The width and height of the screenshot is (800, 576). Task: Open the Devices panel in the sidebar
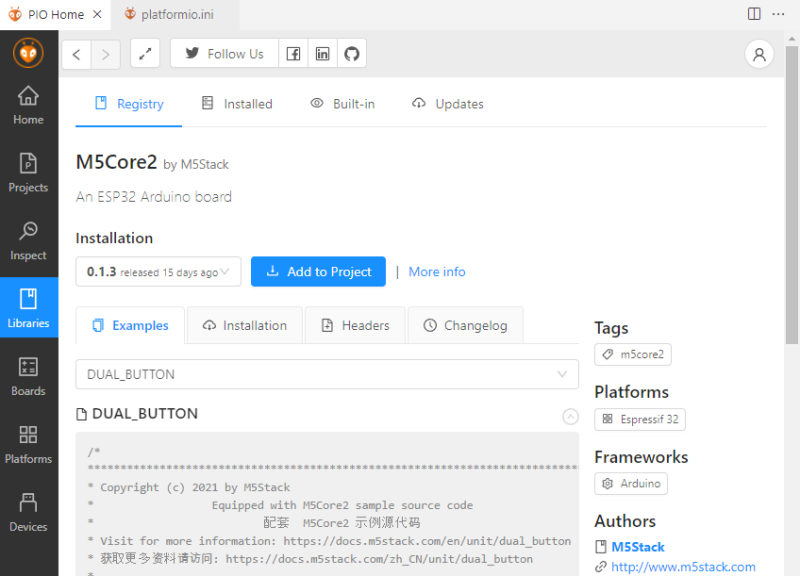coord(29,512)
